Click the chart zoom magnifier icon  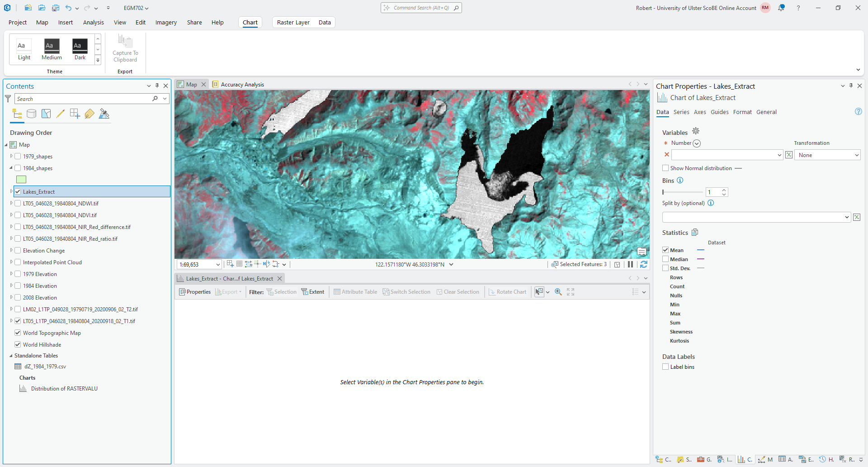tap(558, 292)
